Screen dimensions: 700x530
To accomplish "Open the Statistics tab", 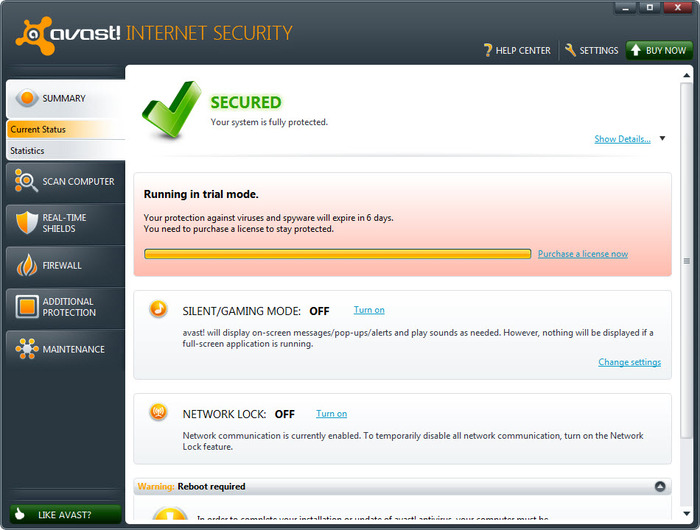I will 28,151.
